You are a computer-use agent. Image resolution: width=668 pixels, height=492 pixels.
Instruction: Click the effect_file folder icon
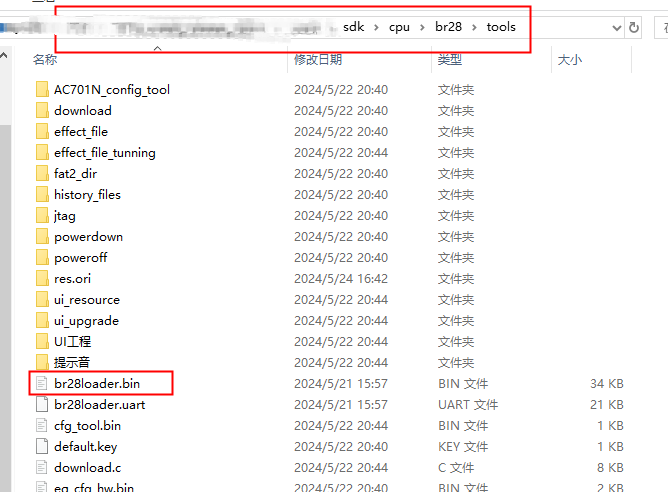(42, 132)
